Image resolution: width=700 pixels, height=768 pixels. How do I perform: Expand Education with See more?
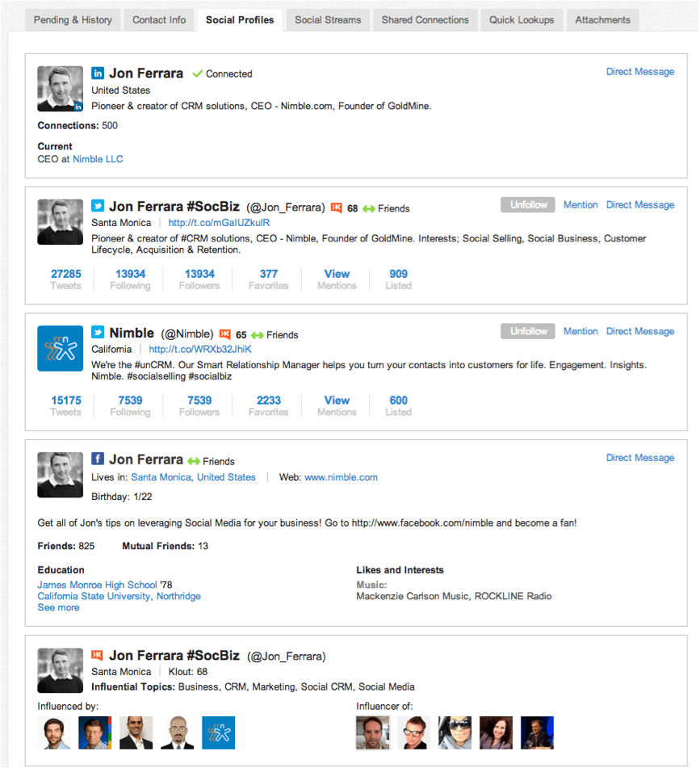click(58, 607)
